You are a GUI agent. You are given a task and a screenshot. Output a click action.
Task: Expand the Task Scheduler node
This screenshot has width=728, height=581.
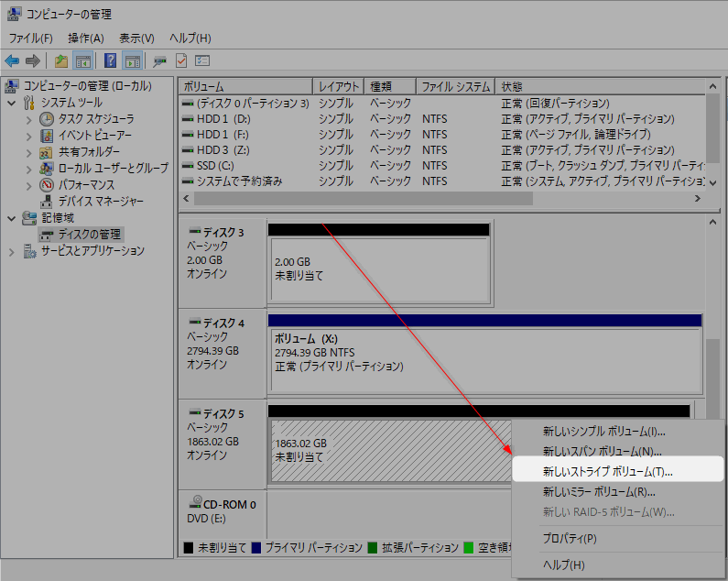tap(28, 120)
